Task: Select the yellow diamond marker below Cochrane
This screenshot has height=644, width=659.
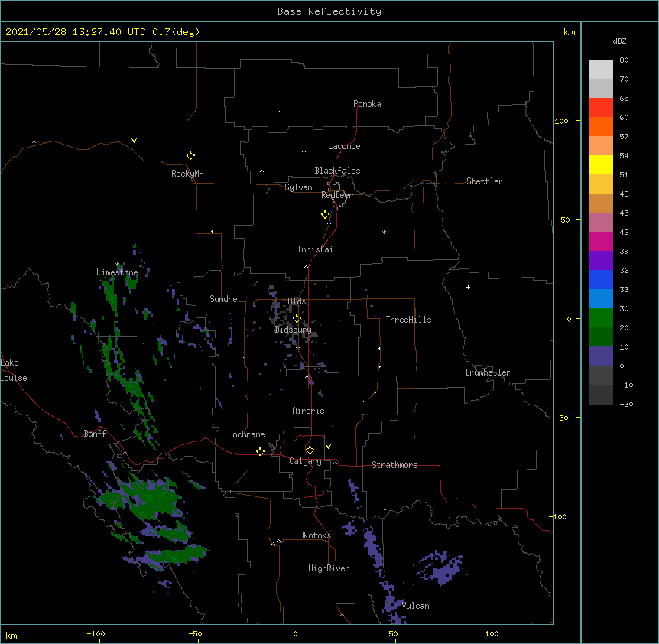Action: tap(260, 451)
